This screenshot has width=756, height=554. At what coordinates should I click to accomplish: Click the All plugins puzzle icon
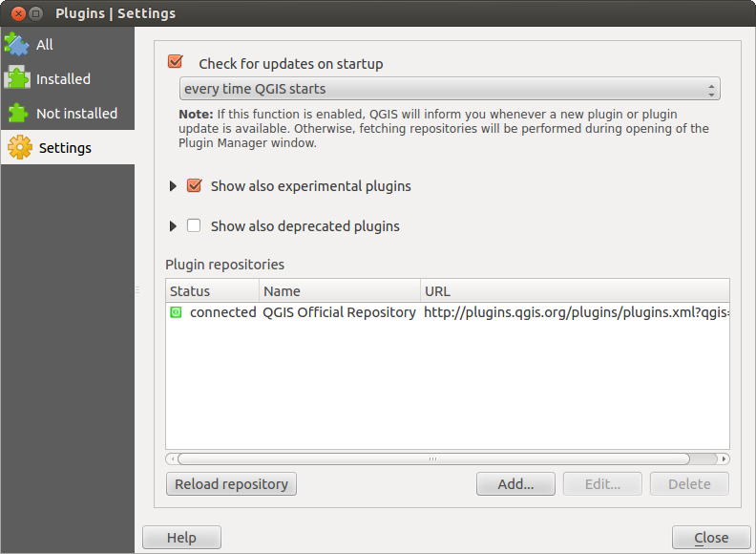coord(17,45)
